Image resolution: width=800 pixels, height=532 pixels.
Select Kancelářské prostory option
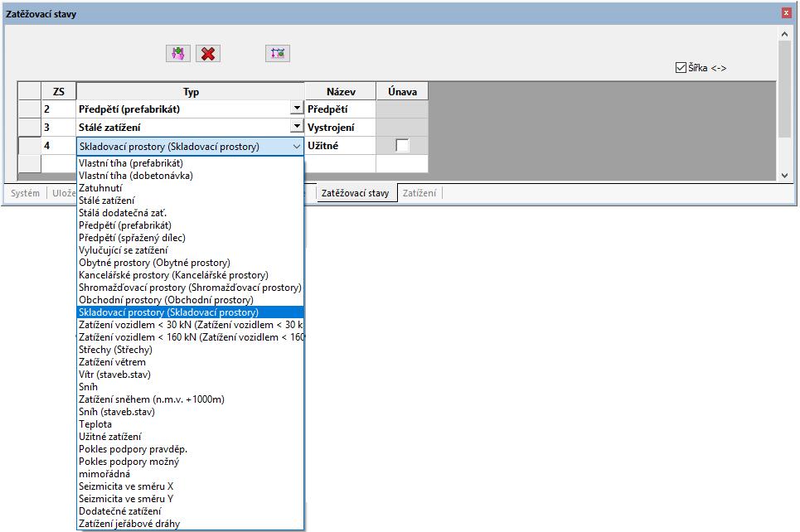click(191, 275)
